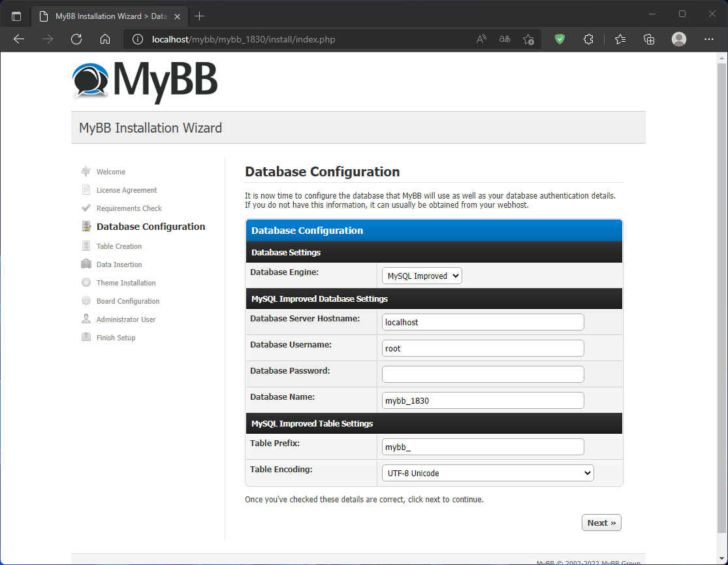
Task: Click the Requirements Check step label
Action: (x=129, y=208)
